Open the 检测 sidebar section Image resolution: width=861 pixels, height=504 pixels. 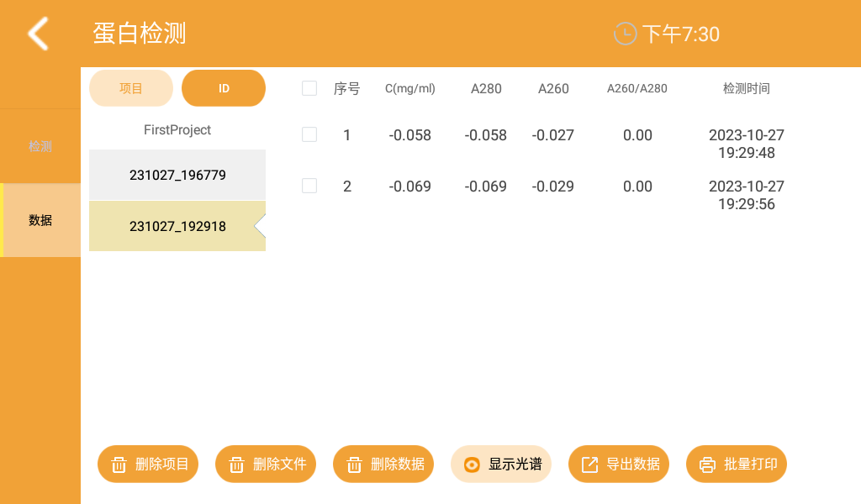(x=40, y=145)
